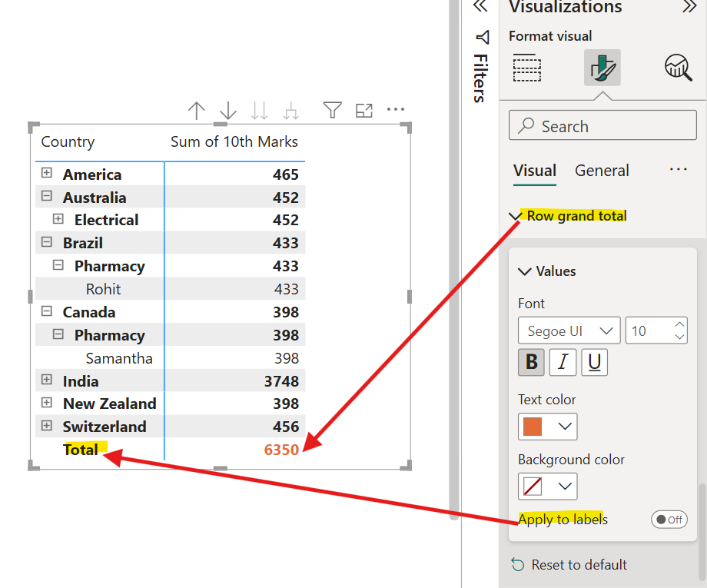
Task: Open the visual's more options ellipsis
Action: (x=396, y=110)
